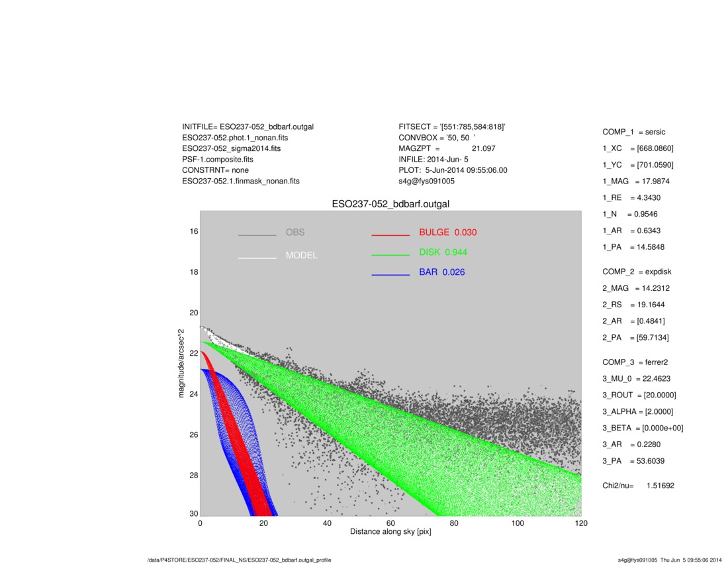This screenshot has width=728, height=563.
Task: Click the PLOT: 5-Jun-2014 09:55:06.00 timestamp
Action: point(453,170)
